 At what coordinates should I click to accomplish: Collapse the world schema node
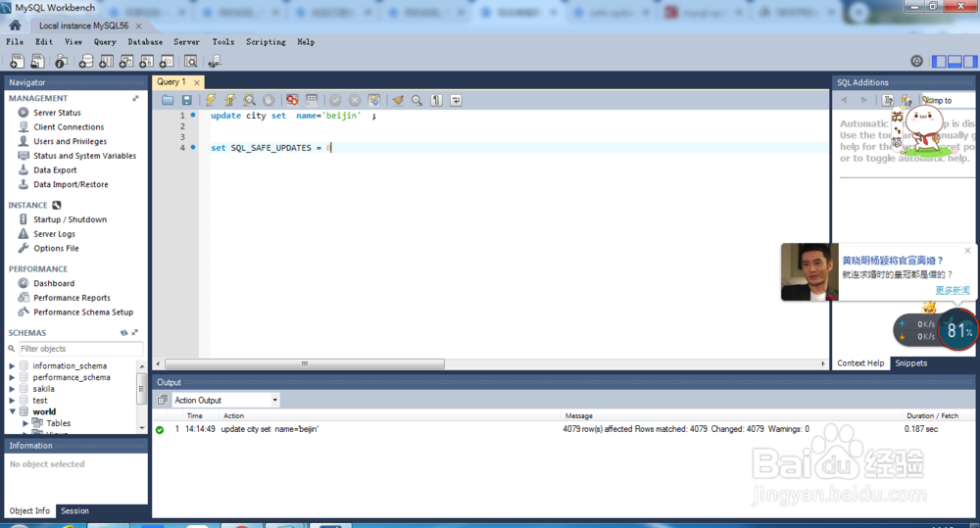point(12,411)
